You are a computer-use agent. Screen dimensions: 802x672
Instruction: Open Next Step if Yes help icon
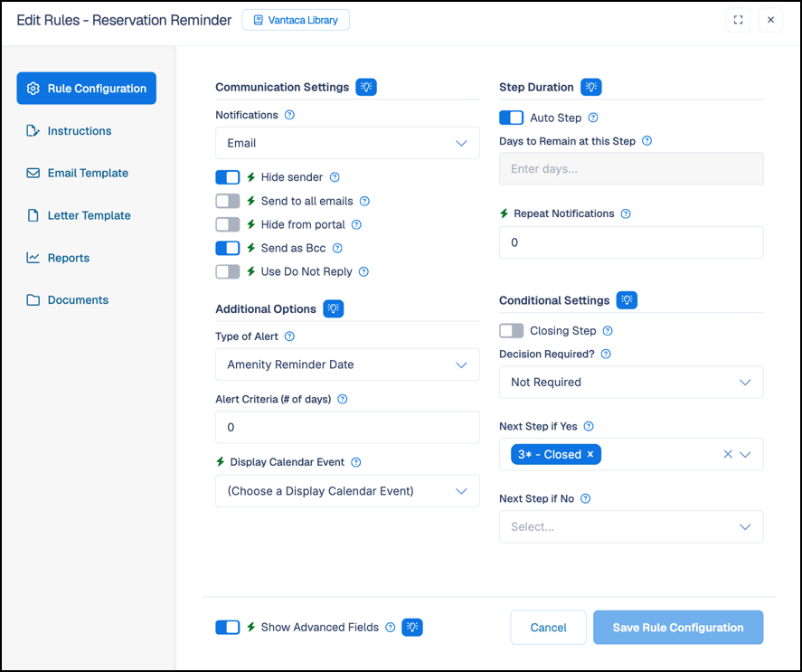point(589,426)
